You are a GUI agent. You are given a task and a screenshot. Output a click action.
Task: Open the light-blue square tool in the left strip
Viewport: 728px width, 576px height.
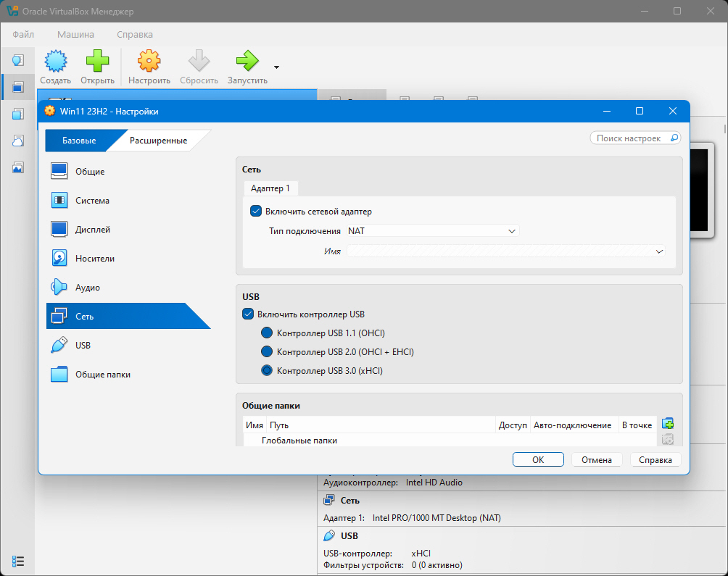[17, 114]
